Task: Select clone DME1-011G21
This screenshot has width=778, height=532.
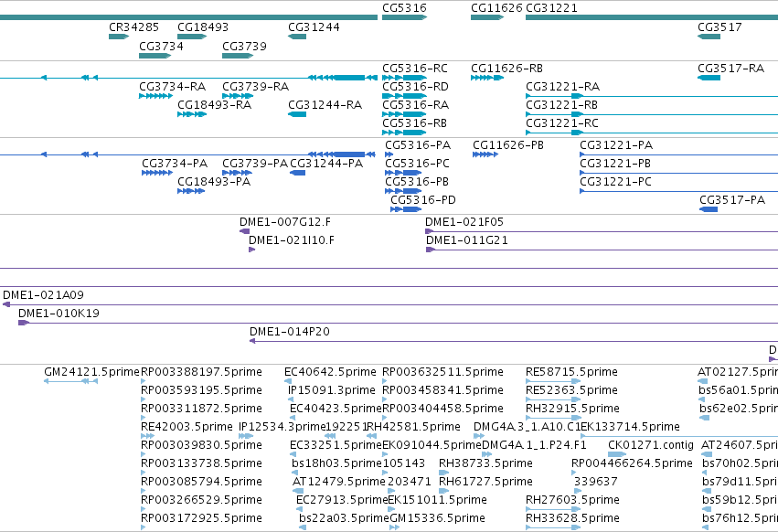Action: tap(602, 250)
